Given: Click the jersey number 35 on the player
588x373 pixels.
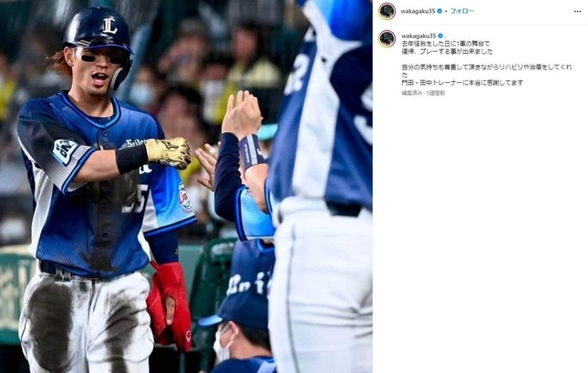Looking at the screenshot, I should (x=134, y=200).
